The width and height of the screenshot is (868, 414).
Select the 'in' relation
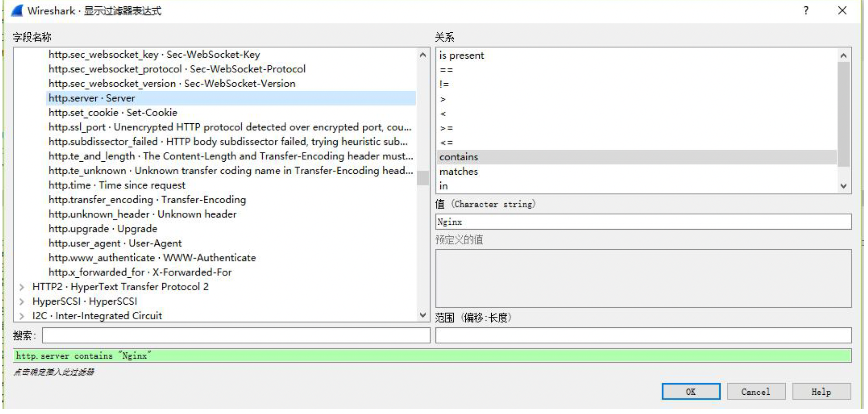coord(637,186)
